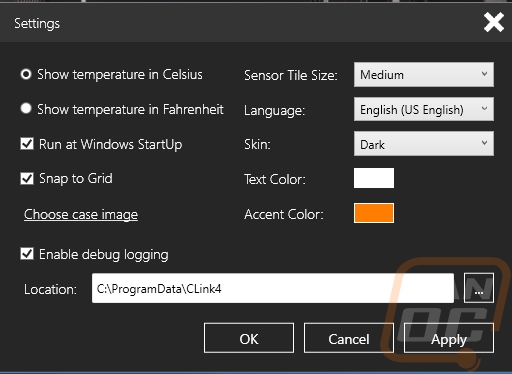The width and height of the screenshot is (512, 374).
Task: Expand the Language dropdown
Action: (x=424, y=109)
